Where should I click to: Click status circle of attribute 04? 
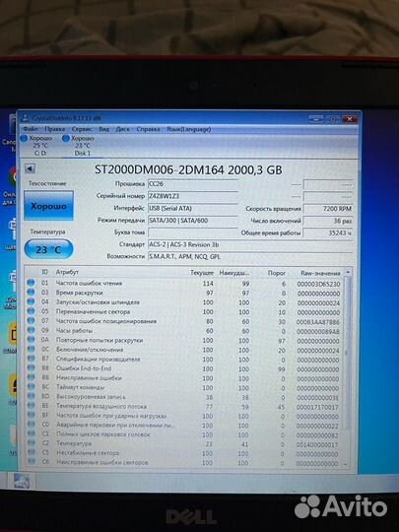31,301
